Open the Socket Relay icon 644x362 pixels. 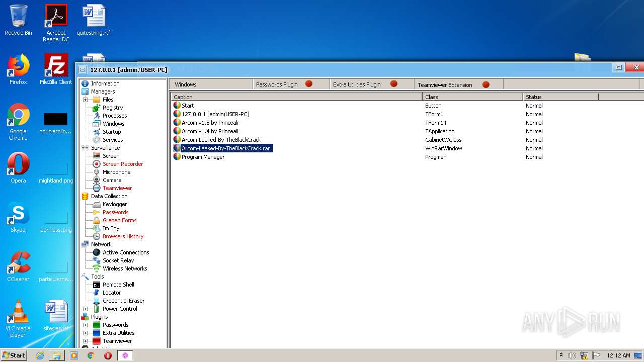(x=97, y=260)
